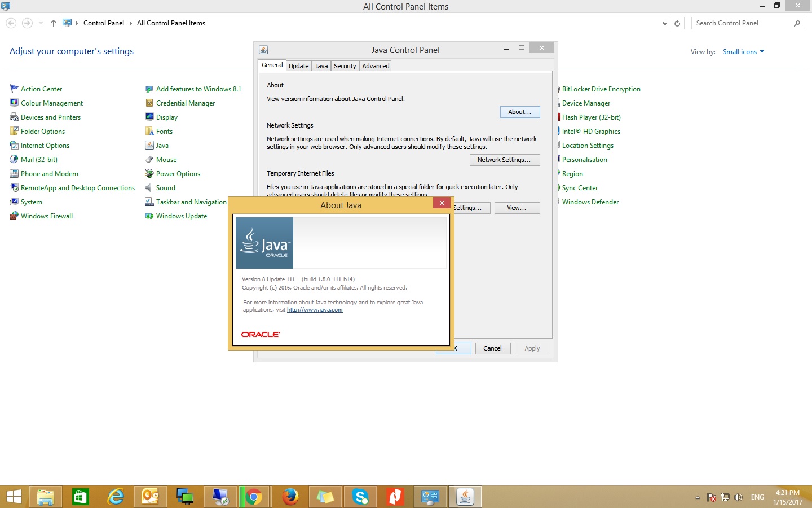Open the Update tab in Java Control Panel
The width and height of the screenshot is (812, 508).
298,66
